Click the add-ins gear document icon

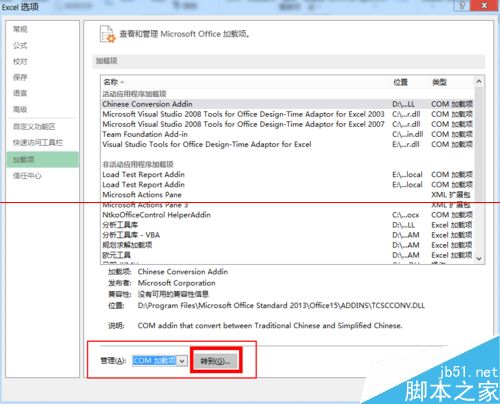(107, 34)
